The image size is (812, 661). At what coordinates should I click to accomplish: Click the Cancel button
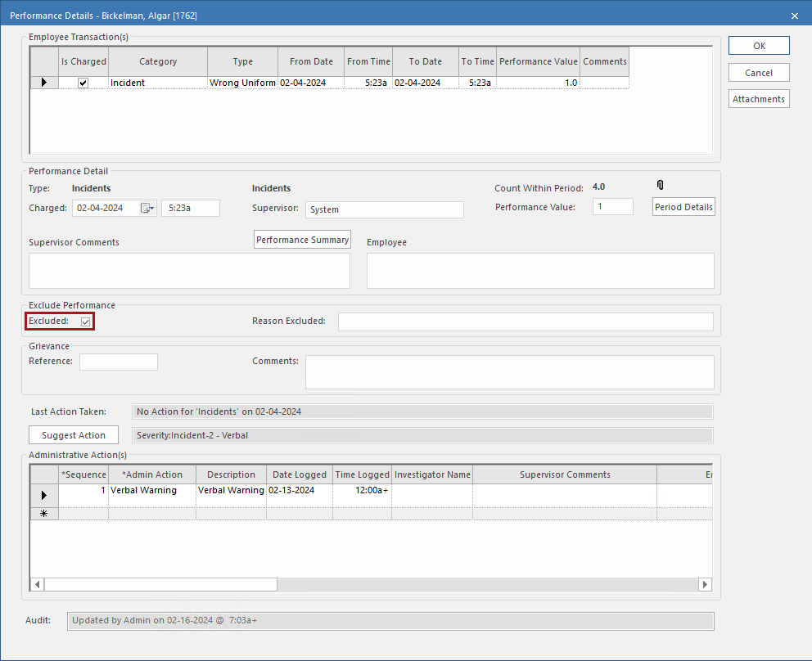(x=758, y=72)
